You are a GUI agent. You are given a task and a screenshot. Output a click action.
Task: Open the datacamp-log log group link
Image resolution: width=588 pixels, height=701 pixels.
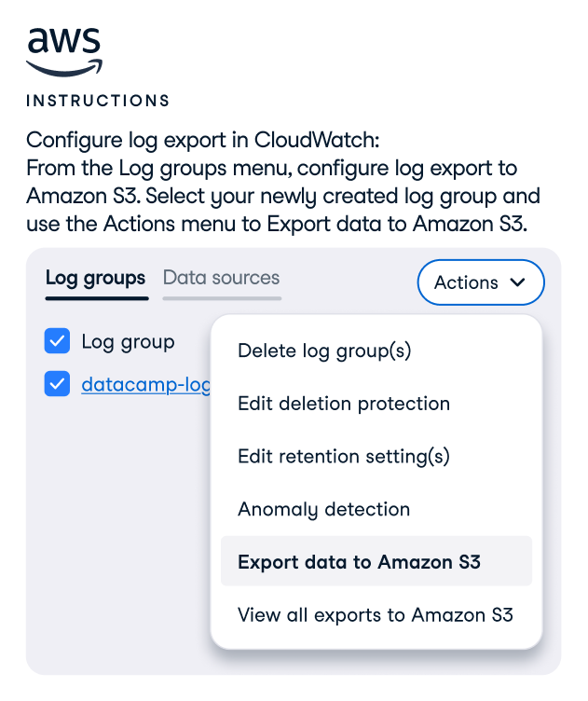[145, 384]
